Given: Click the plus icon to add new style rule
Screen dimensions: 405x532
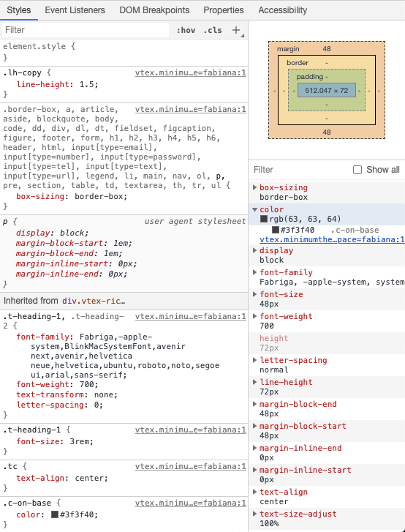Looking at the screenshot, I should coord(236,30).
